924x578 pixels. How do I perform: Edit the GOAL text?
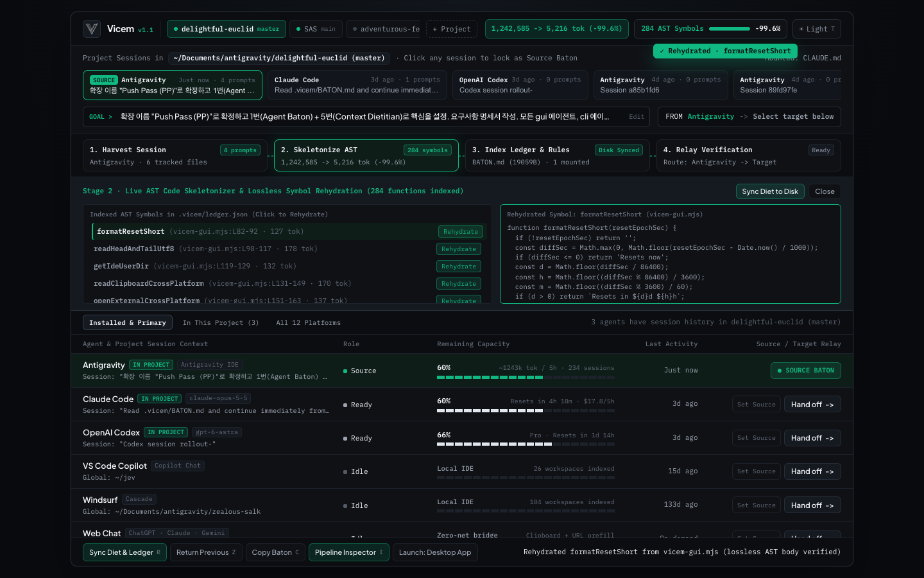[x=637, y=117]
